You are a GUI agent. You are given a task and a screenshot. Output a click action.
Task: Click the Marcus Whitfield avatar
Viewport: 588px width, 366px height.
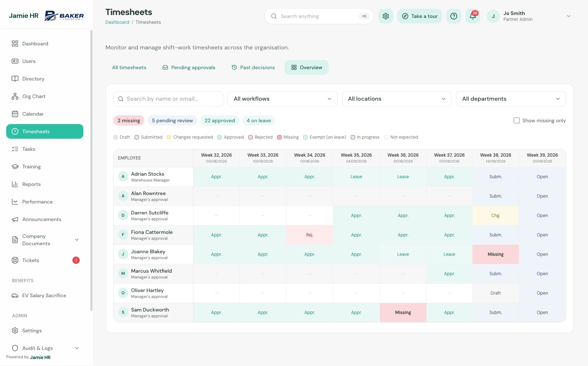(x=123, y=273)
